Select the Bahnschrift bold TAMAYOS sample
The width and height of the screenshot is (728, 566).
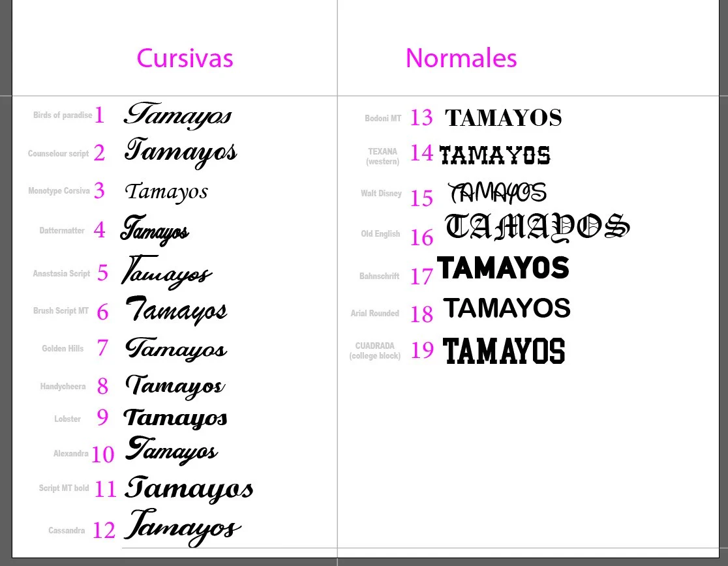pos(503,268)
